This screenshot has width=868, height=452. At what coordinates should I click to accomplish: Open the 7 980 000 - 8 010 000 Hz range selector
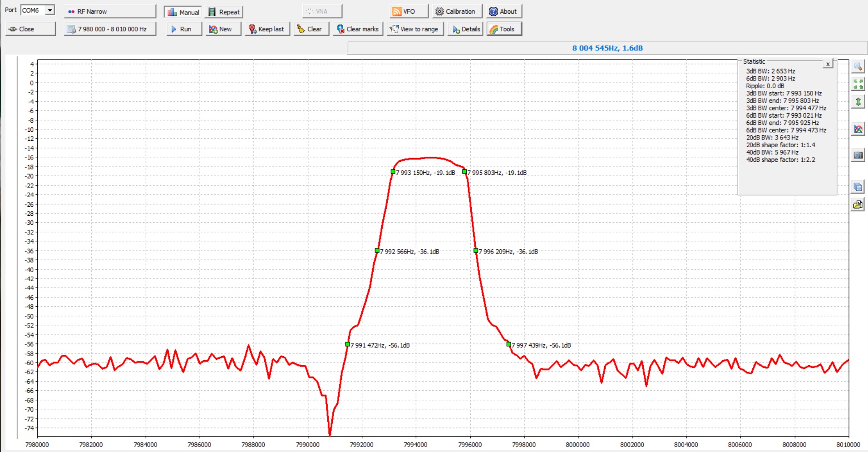[110, 29]
